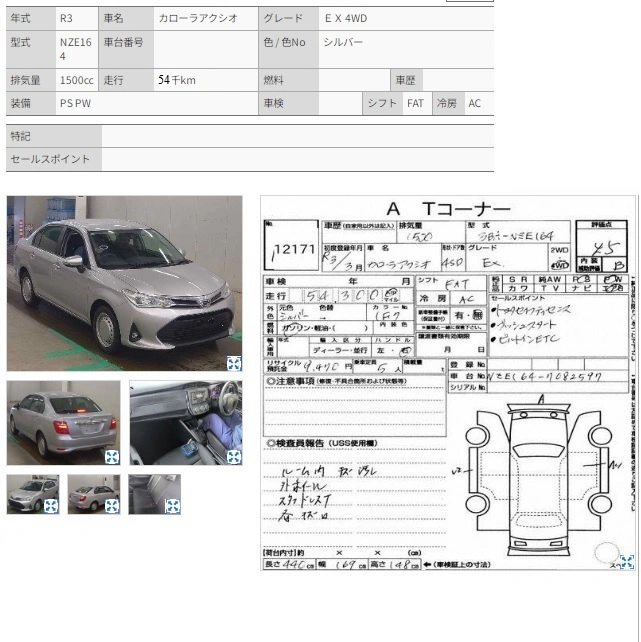Click the E X 4WD grade value
The height and width of the screenshot is (642, 641).
point(346,18)
